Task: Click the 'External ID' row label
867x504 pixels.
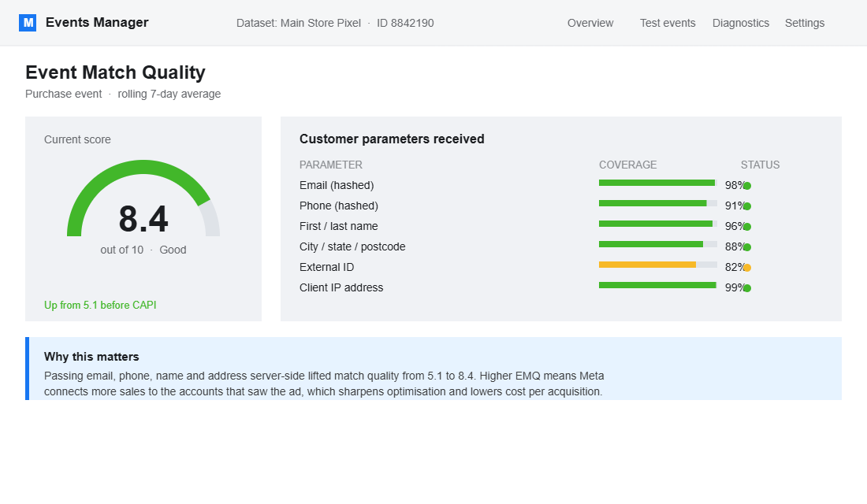Action: coord(327,267)
